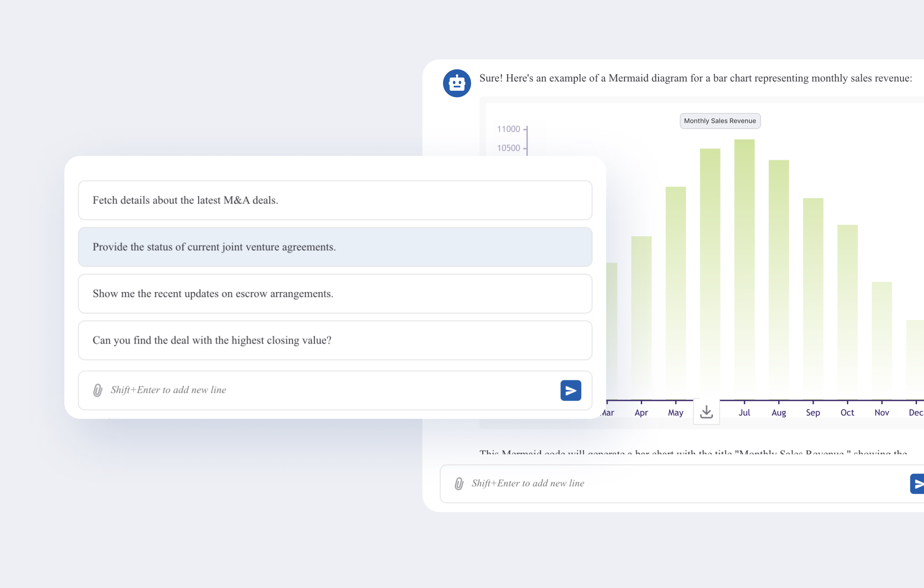This screenshot has height=588, width=924.
Task: Click the Aug bar in the chart
Action: [x=779, y=280]
